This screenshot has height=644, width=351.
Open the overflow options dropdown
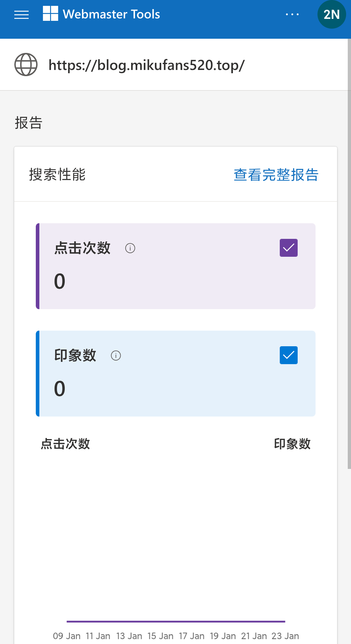tap(292, 14)
